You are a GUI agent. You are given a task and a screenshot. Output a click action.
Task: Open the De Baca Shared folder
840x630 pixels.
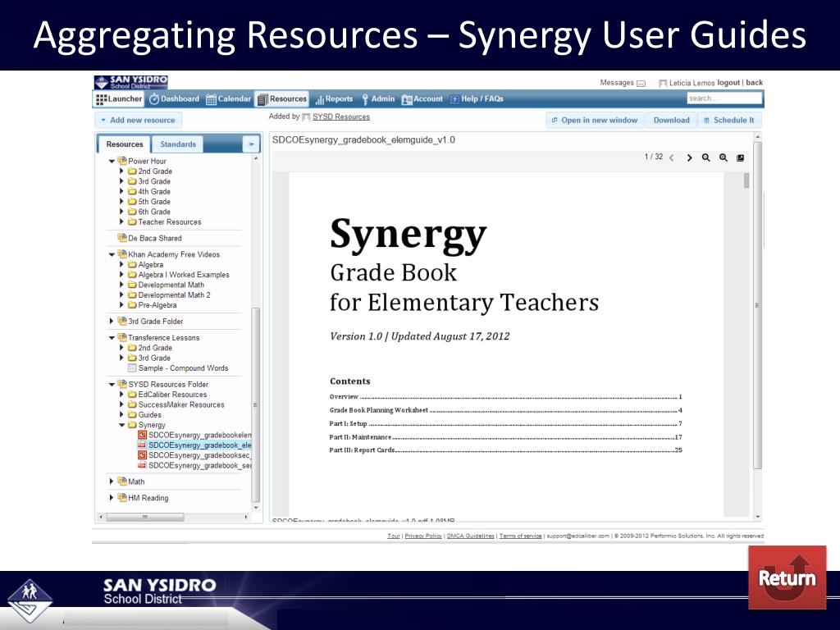coord(149,238)
